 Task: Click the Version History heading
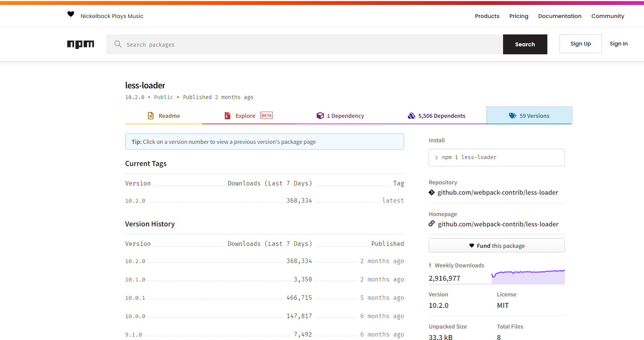pyautogui.click(x=150, y=224)
